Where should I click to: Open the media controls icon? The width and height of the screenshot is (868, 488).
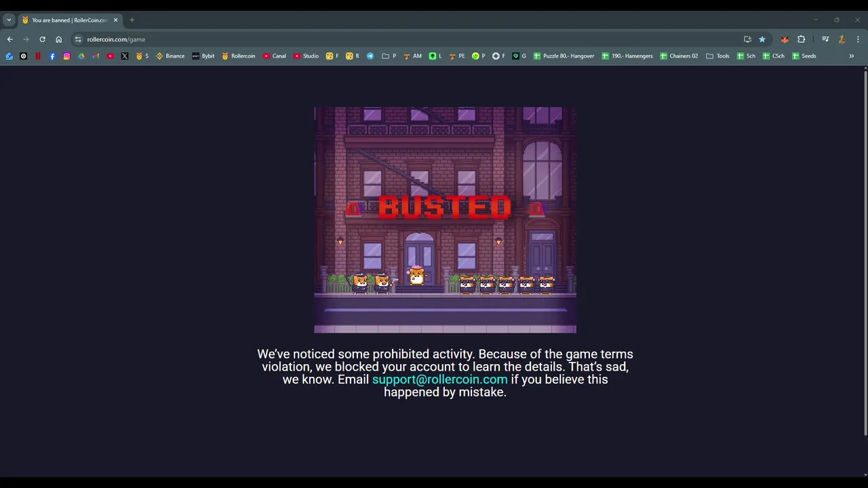[x=825, y=39]
